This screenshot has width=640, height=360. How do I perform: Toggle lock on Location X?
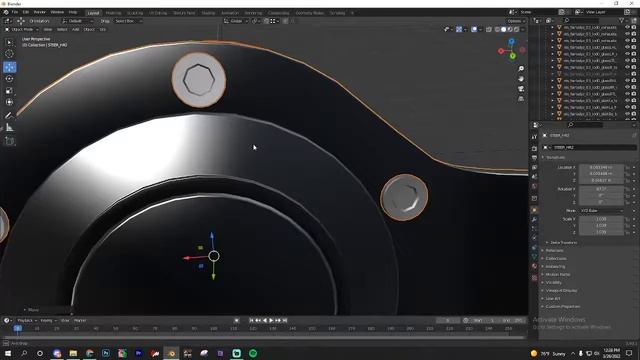628,167
